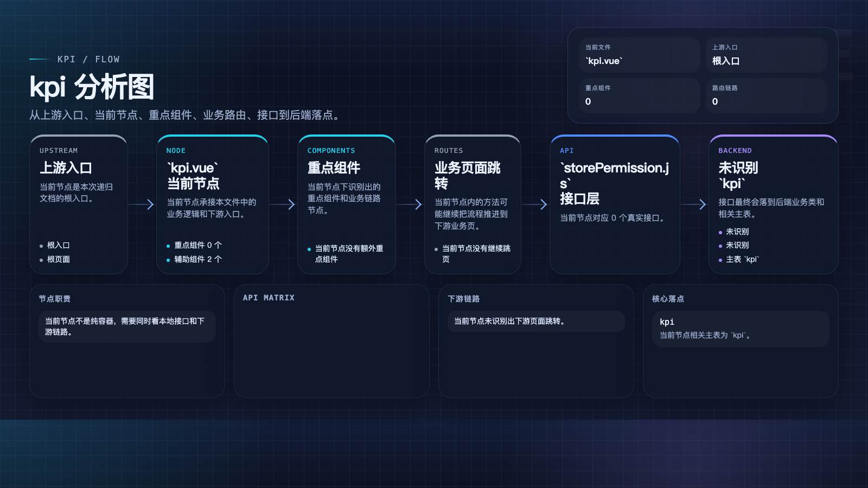
Task: Click the 'kpi' entry in 核心落点
Action: [667, 322]
